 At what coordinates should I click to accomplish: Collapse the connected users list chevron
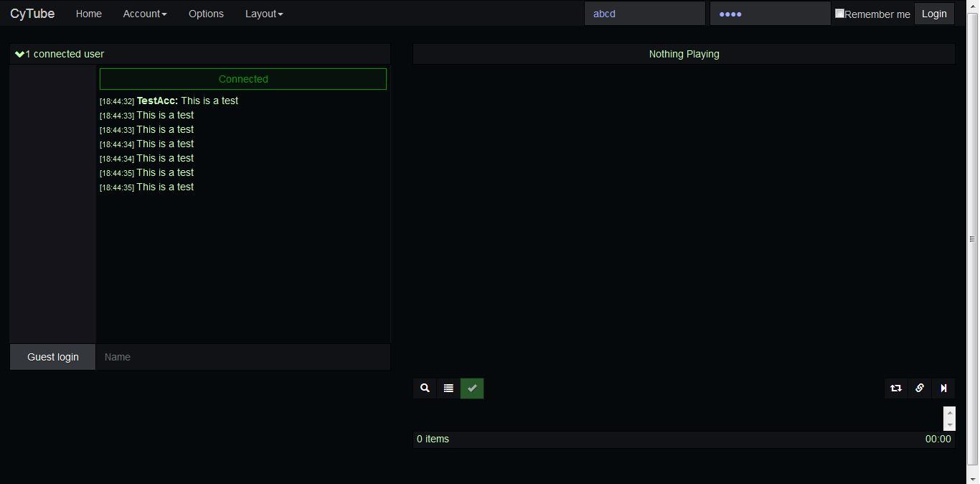click(x=19, y=53)
